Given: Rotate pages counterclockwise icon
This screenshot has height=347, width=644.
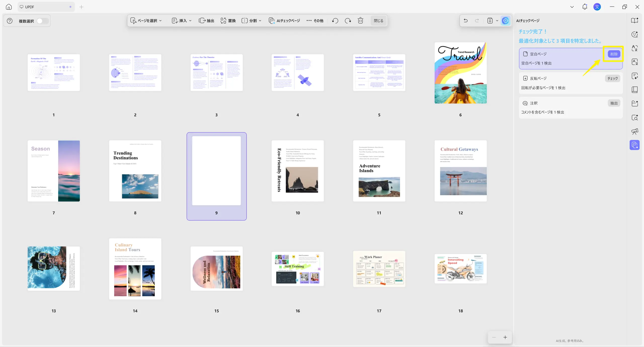Looking at the screenshot, I should tap(335, 21).
